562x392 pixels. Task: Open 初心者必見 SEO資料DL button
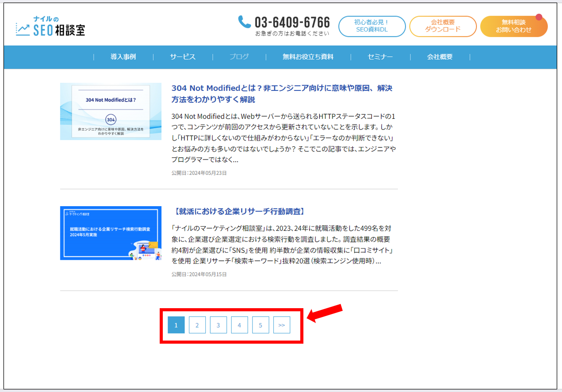coord(372,26)
